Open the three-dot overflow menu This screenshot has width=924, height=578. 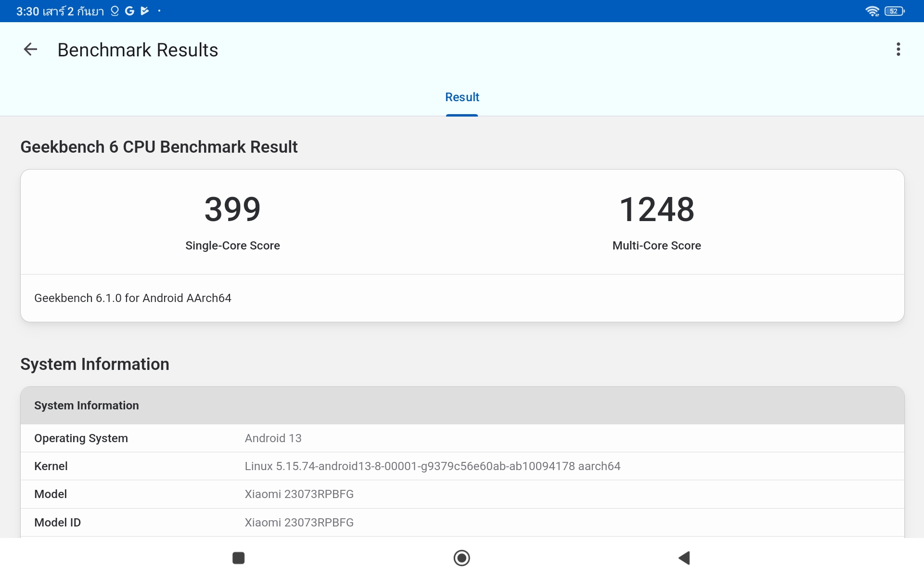[x=898, y=49]
